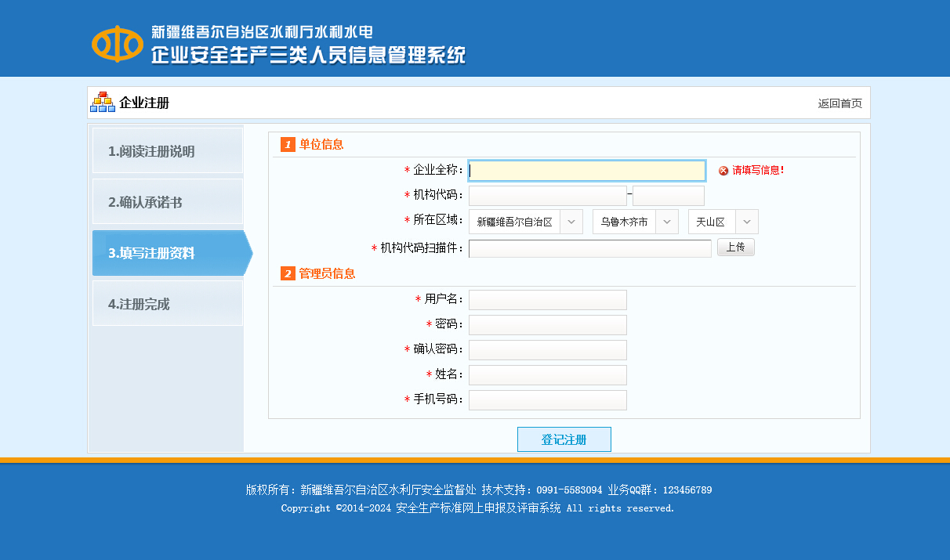The image size is (950, 560).
Task: Select step 4.注册完成 in sidebar
Action: pyautogui.click(x=167, y=304)
